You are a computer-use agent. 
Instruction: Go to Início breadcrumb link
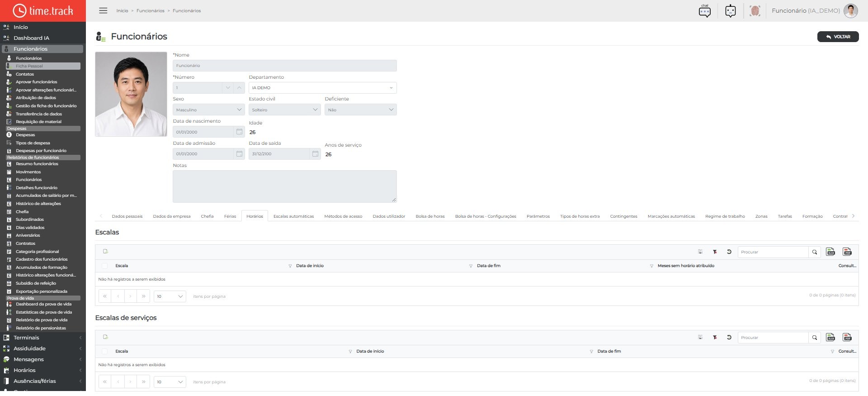click(x=122, y=11)
